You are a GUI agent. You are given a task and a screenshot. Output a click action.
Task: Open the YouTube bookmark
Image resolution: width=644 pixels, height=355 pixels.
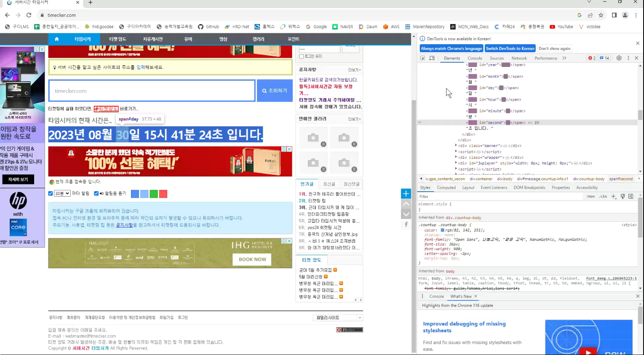561,27
